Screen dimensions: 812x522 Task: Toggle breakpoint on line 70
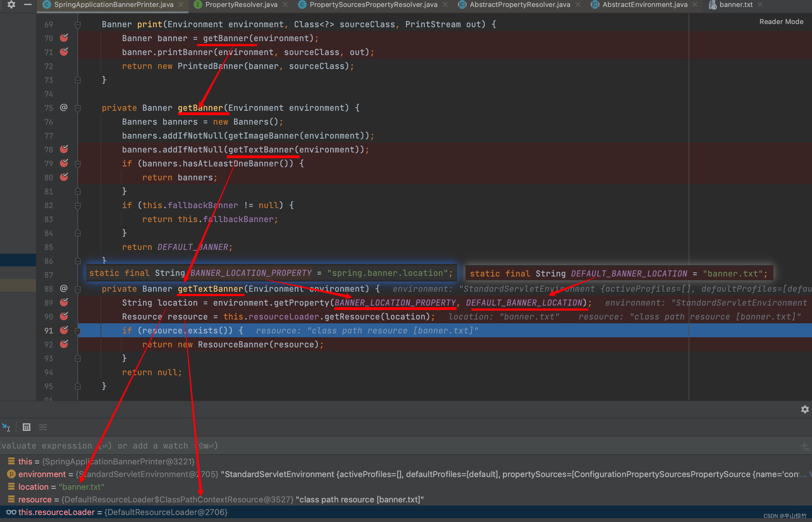(x=64, y=38)
